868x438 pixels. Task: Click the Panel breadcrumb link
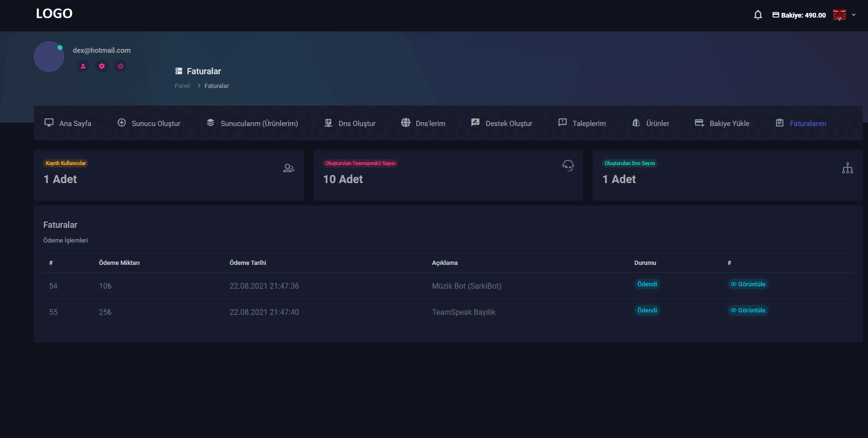[182, 86]
